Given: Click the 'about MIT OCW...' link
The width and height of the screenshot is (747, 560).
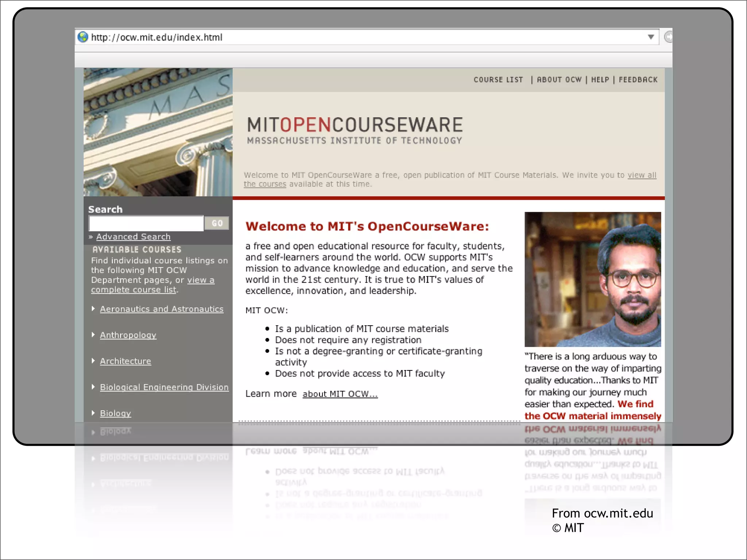Looking at the screenshot, I should click(x=340, y=394).
